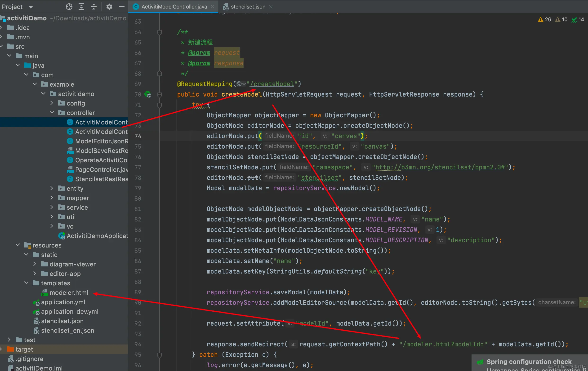
Task: Open Project panel settings gear
Action: 109,7
